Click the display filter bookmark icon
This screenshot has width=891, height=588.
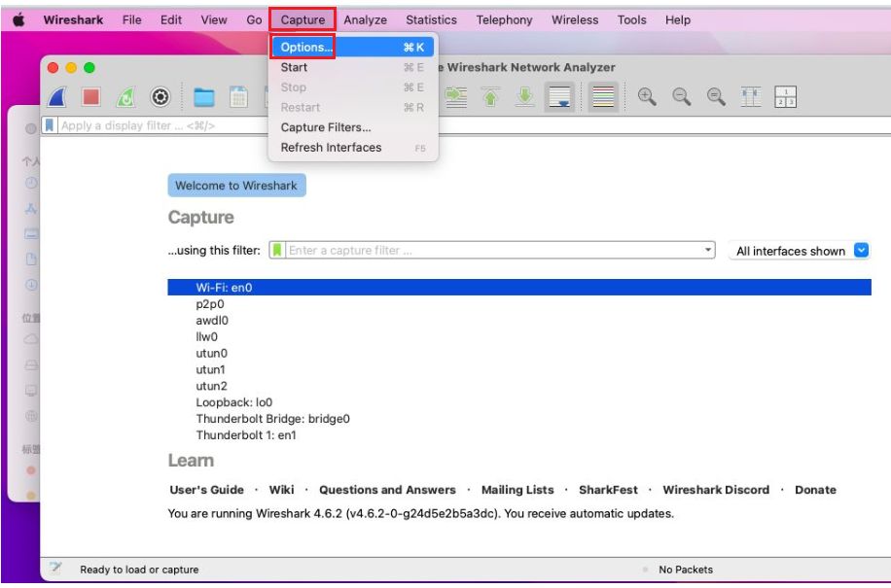coord(50,126)
